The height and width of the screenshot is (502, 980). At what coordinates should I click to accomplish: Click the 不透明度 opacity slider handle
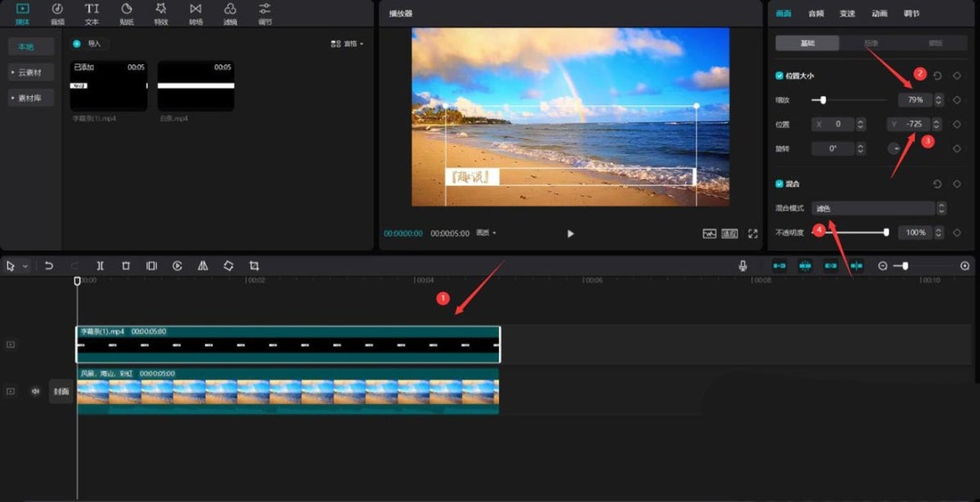[x=886, y=233]
